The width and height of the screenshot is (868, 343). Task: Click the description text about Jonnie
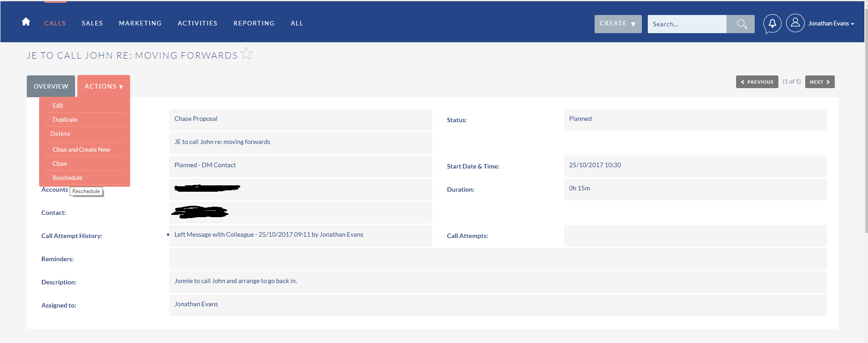pos(236,281)
